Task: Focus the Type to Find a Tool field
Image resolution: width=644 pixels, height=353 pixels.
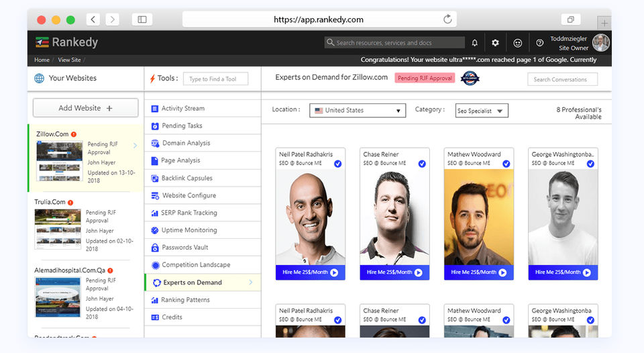Action: coord(215,79)
